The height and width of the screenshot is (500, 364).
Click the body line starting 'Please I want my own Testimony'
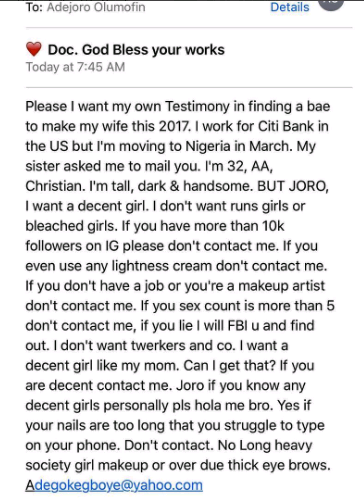pos(178,107)
